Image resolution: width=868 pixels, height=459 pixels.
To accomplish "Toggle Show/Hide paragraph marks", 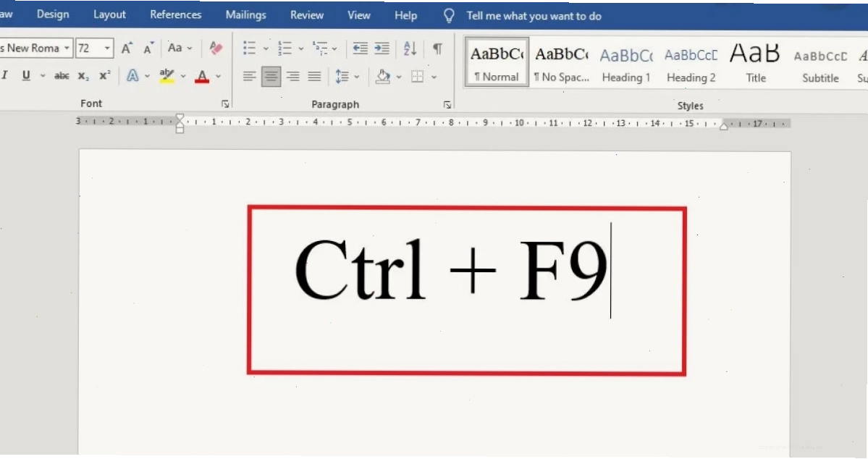I will pos(437,49).
